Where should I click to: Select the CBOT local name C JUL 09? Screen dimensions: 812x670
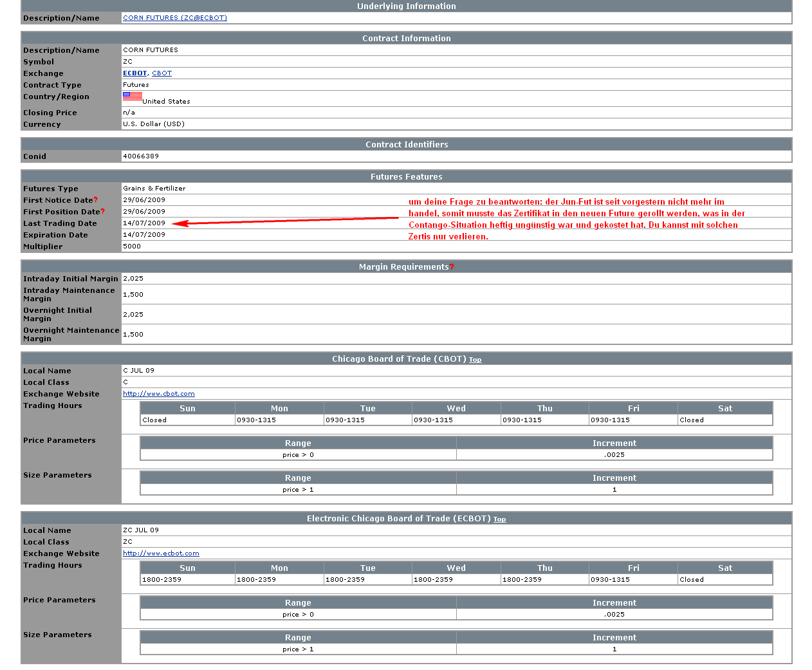(x=139, y=371)
